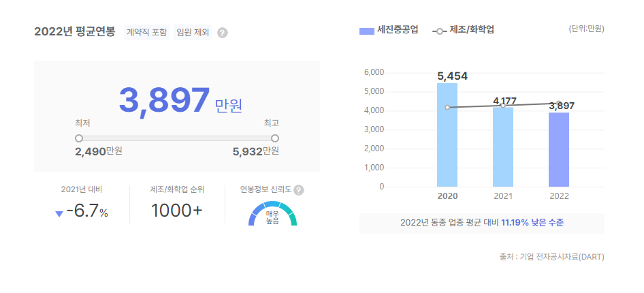Click the 6,000 y-axis label

coord(374,72)
